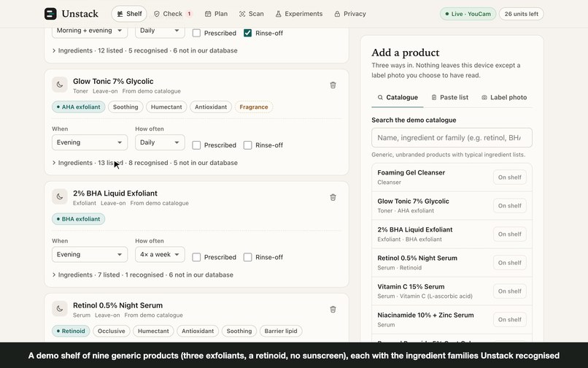588x368 pixels.
Task: Click the Live · YouCam status pill
Action: pos(468,14)
